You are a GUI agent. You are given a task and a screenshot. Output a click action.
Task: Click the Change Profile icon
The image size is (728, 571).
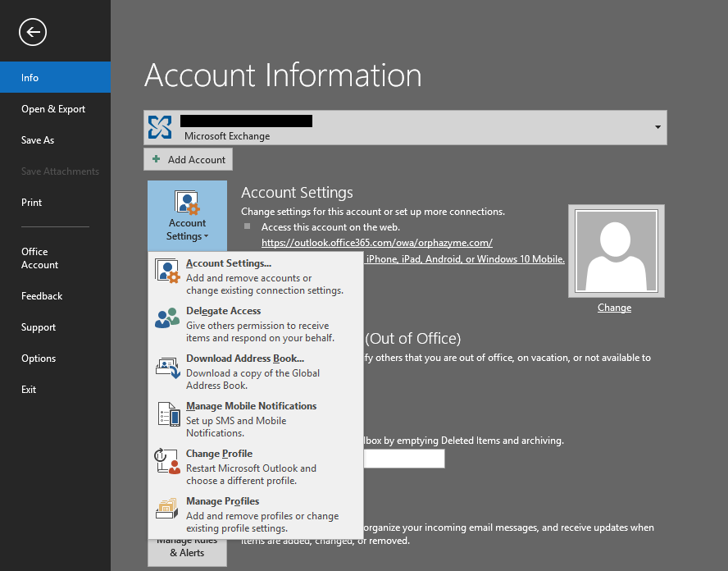point(167,461)
